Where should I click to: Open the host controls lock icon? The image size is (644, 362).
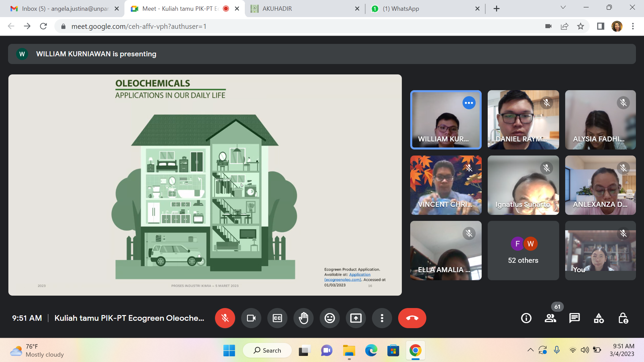tap(623, 318)
